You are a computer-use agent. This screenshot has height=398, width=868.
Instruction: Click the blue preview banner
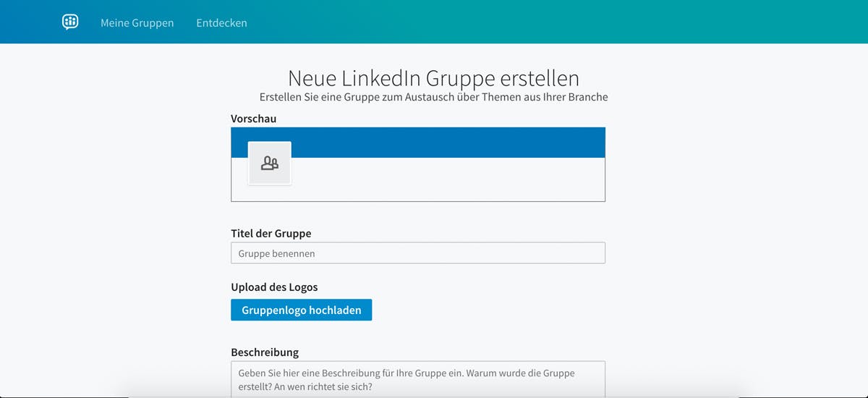418,143
